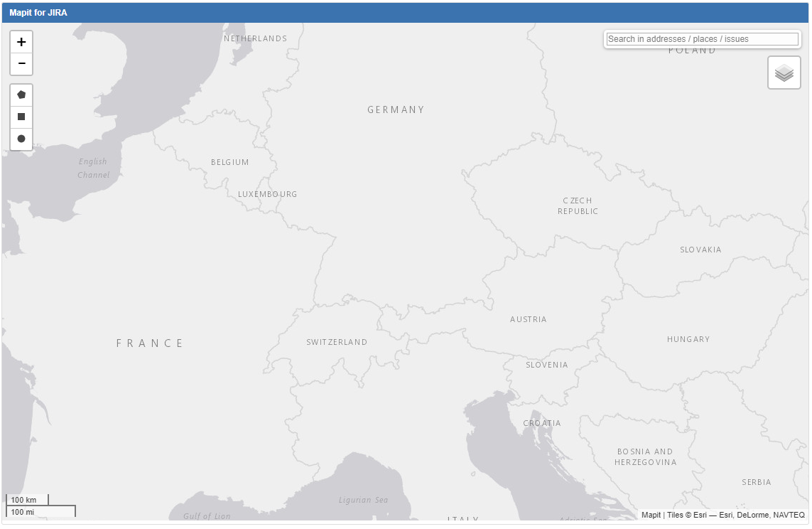Choose the rectangle drawing tool
The image size is (812, 529).
point(21,117)
